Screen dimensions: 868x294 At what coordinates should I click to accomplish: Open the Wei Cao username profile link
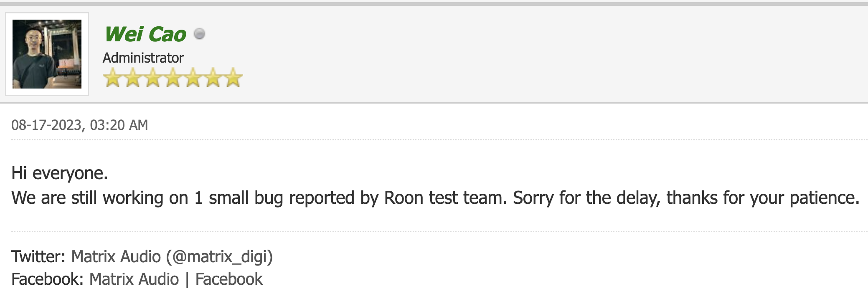click(145, 34)
